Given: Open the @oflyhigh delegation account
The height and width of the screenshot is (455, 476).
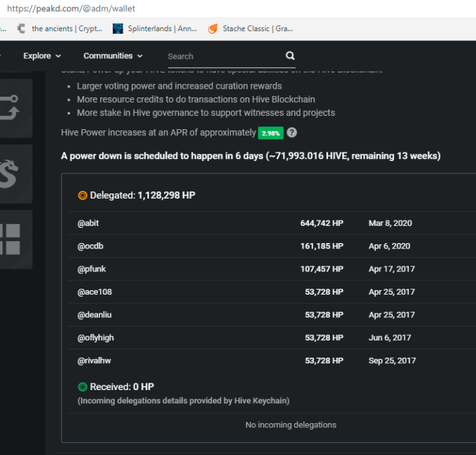Looking at the screenshot, I should (x=95, y=338).
